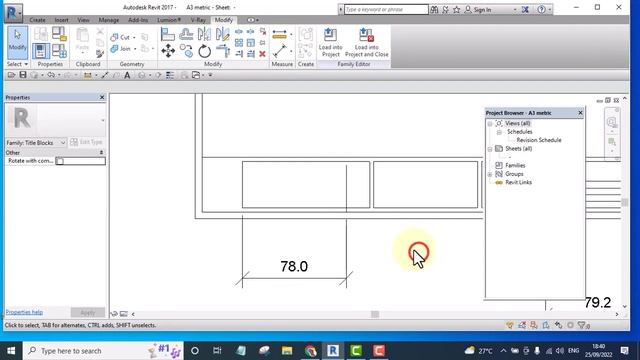The width and height of the screenshot is (640, 360).
Task: Select Revit Links in Project Browser
Action: pyautogui.click(x=518, y=182)
